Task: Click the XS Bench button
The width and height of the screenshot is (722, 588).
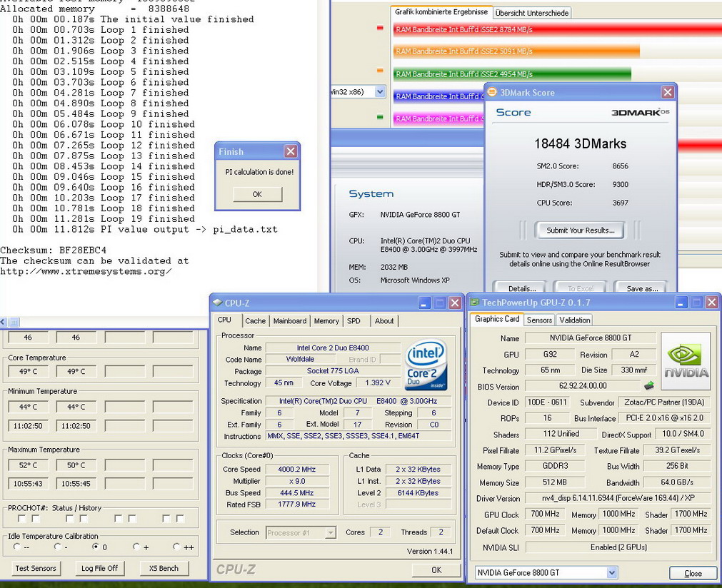Action: (x=164, y=568)
